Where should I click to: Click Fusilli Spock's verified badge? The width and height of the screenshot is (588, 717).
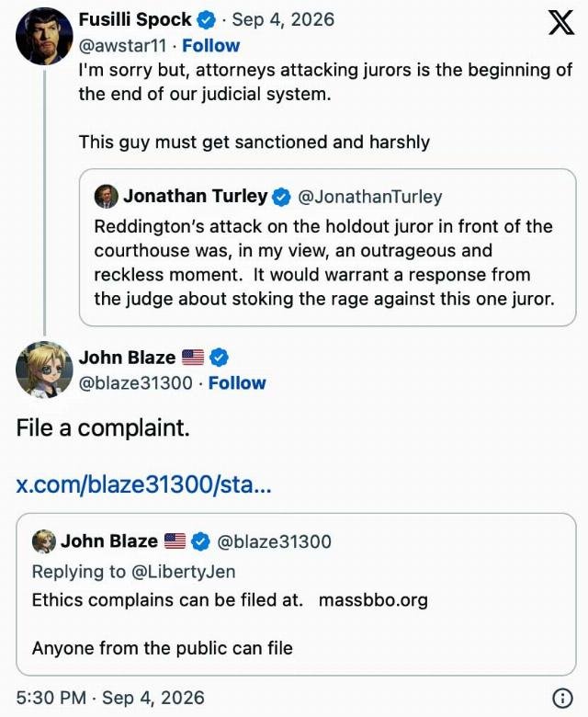(206, 20)
